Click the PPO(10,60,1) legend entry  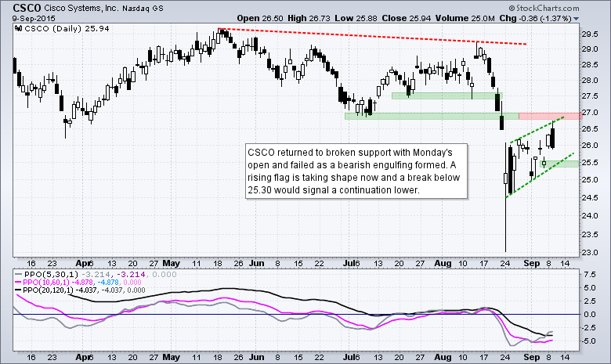(78, 283)
